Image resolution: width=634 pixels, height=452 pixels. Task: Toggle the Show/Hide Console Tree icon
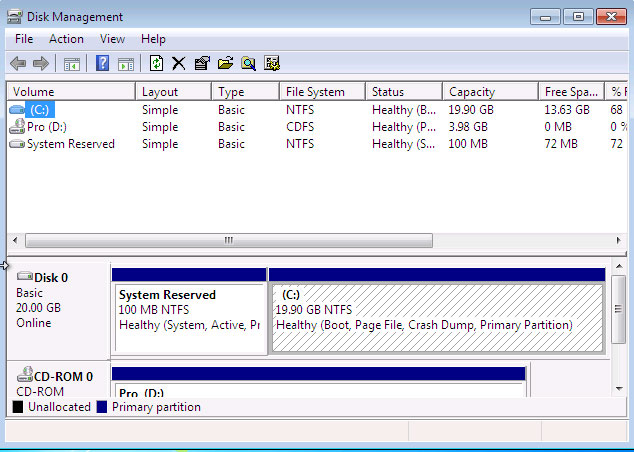pos(72,64)
